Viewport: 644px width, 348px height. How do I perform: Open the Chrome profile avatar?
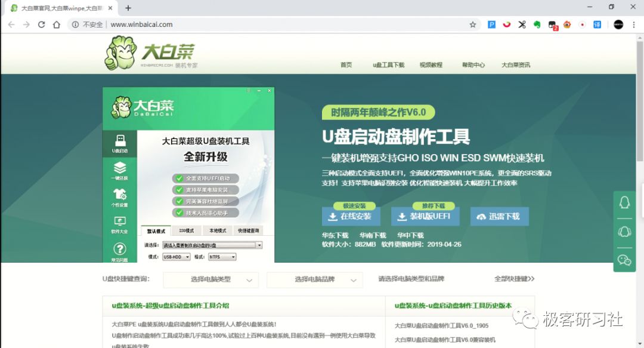coord(618,24)
